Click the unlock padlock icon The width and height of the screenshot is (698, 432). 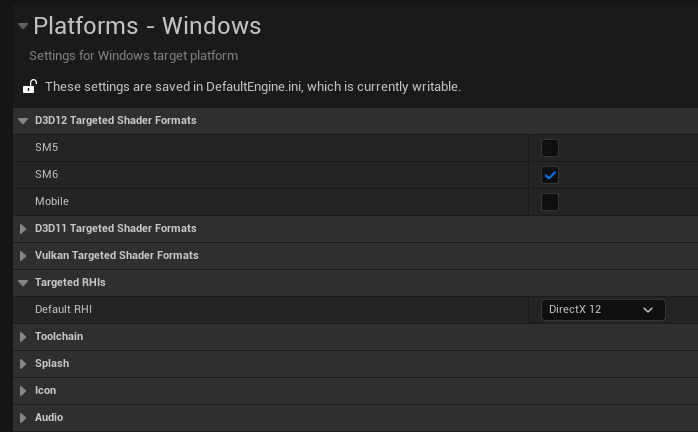tap(30, 87)
